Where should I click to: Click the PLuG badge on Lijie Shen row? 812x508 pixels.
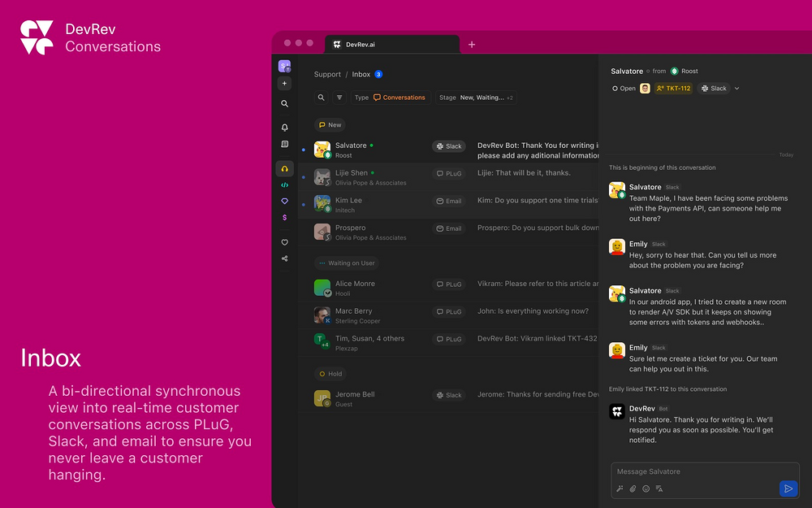point(449,174)
